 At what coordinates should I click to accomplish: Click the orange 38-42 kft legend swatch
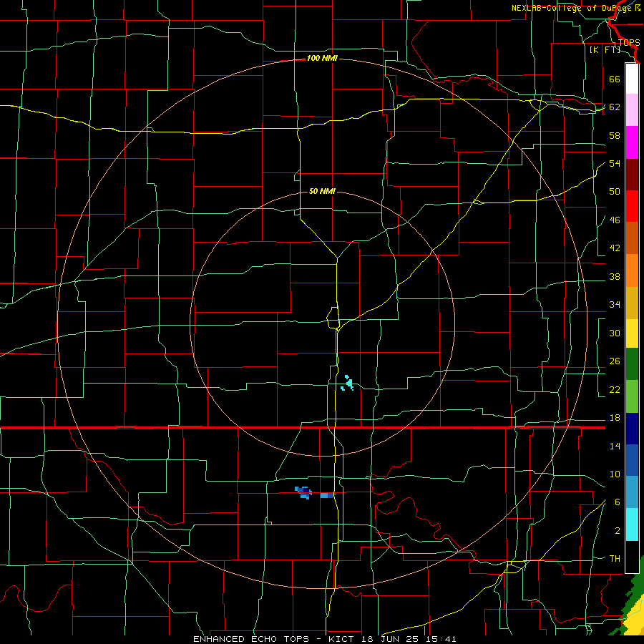pyautogui.click(x=632, y=270)
